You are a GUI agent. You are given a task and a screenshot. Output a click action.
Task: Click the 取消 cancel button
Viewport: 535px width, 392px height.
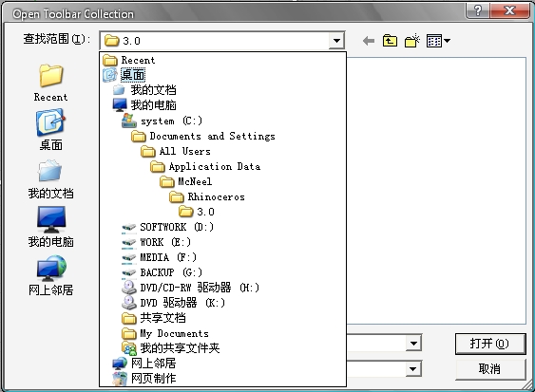tap(490, 369)
